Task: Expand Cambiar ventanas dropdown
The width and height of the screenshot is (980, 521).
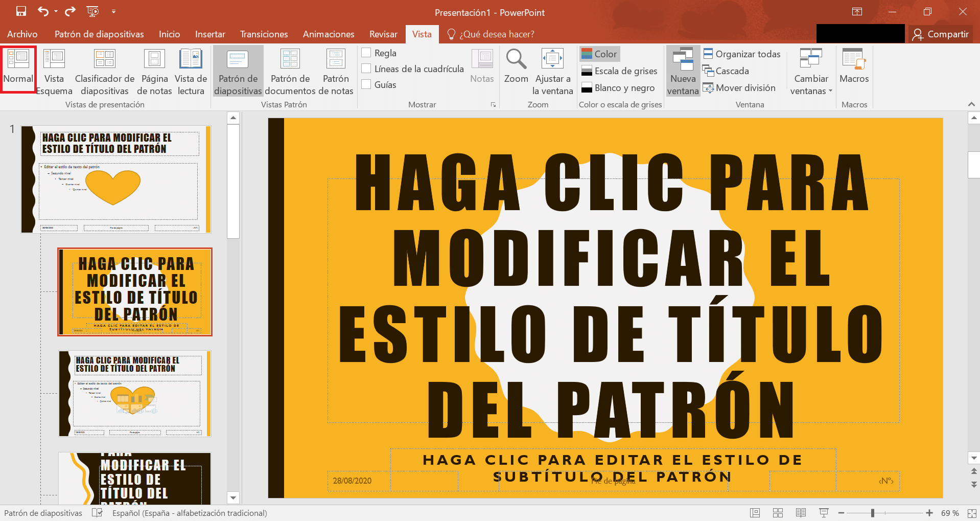Action: tap(811, 72)
